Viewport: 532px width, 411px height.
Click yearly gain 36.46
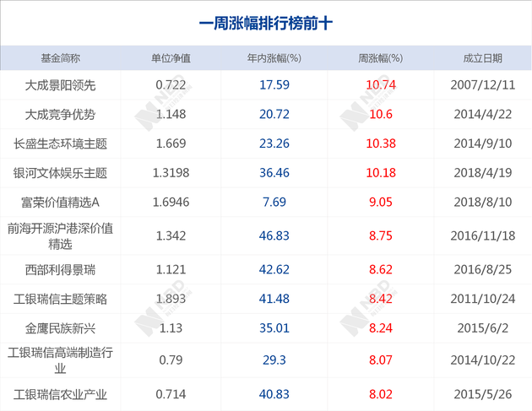tap(274, 173)
